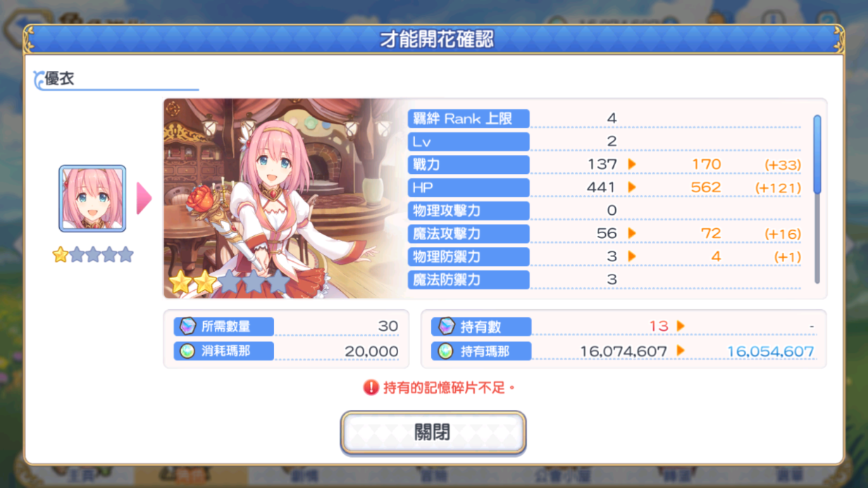The image size is (868, 488).
Task: Click the red warning exclamation icon
Action: (x=371, y=387)
